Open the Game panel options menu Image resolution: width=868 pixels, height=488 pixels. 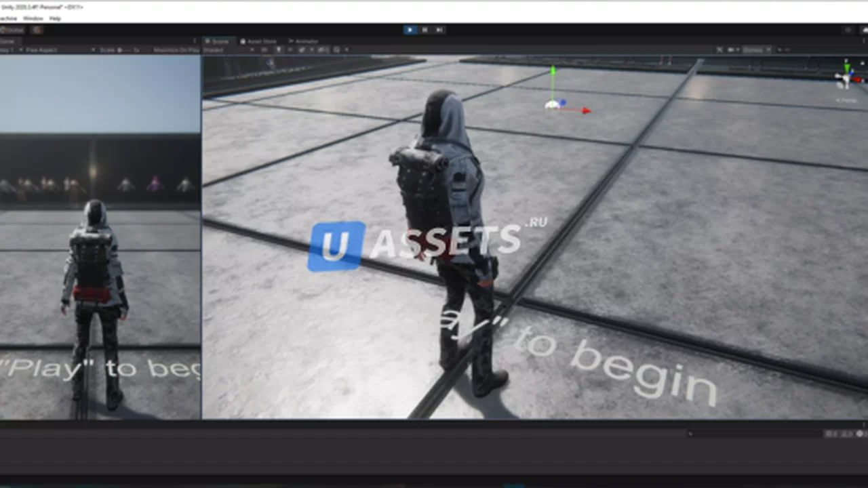pyautogui.click(x=195, y=41)
